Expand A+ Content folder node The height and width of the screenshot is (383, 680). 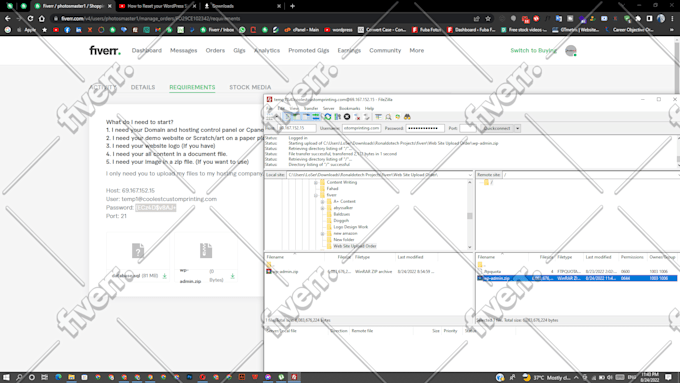click(322, 202)
